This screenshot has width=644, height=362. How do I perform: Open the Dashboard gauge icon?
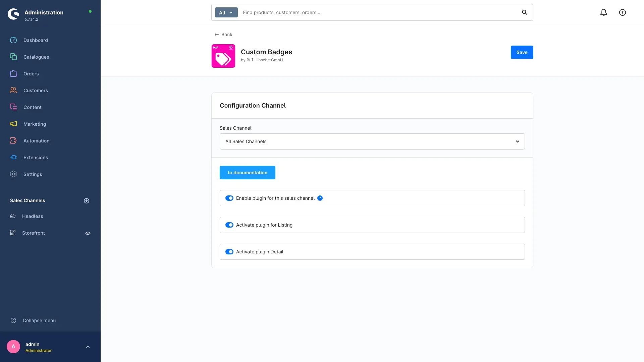[x=13, y=40]
